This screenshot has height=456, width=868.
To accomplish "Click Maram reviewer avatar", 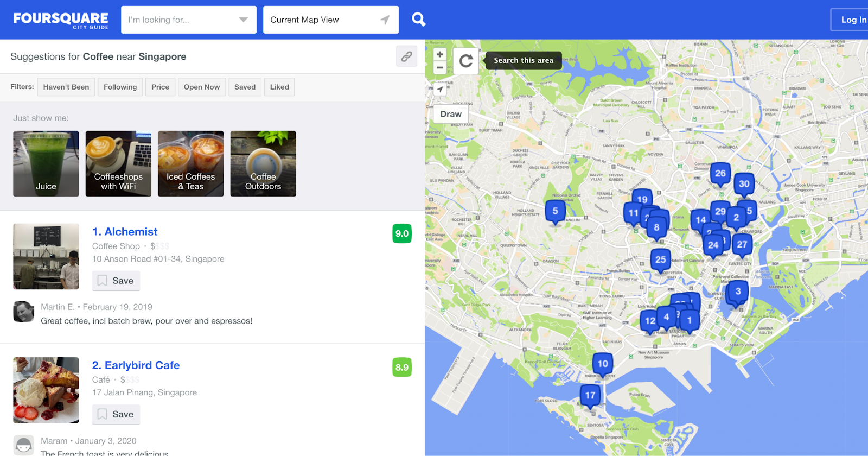I will pos(23,445).
